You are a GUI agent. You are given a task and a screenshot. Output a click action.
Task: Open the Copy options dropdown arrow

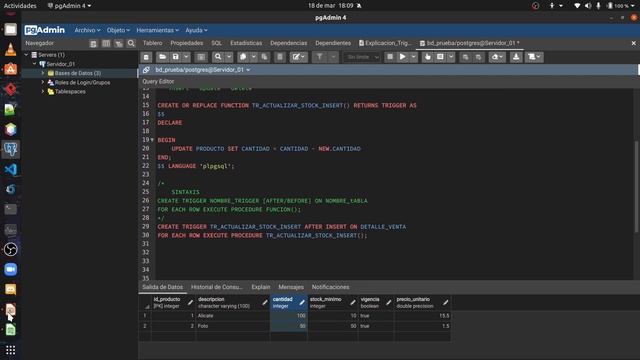pos(254,57)
